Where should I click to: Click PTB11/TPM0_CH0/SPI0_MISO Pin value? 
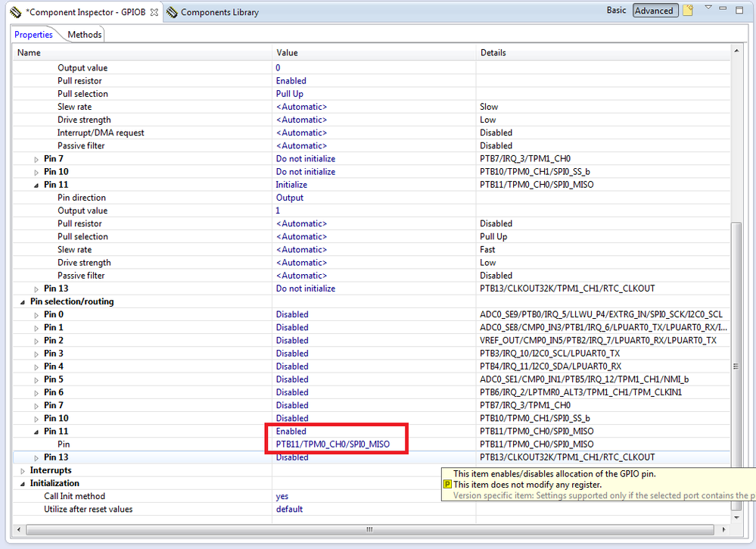(x=333, y=444)
